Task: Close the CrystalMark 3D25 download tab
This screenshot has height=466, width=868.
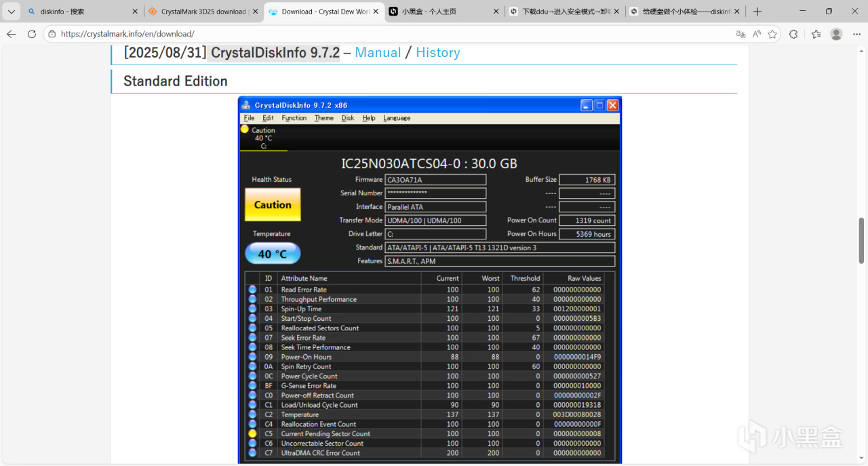Action: [x=255, y=12]
